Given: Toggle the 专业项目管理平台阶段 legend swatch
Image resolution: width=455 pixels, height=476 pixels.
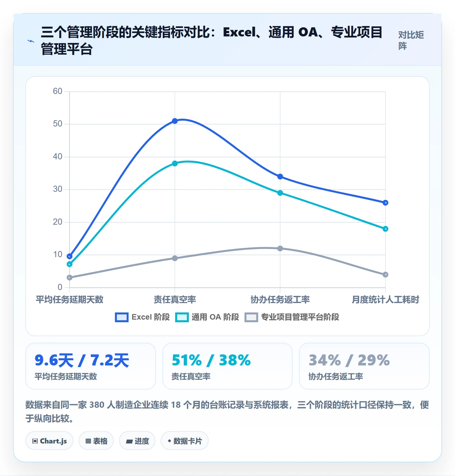Looking at the screenshot, I should [x=251, y=317].
